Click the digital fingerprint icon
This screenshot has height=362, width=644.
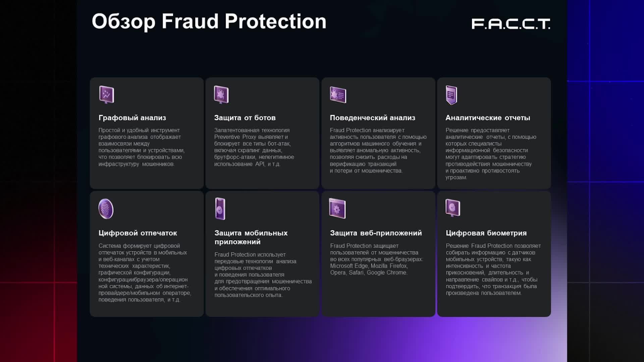(x=106, y=209)
